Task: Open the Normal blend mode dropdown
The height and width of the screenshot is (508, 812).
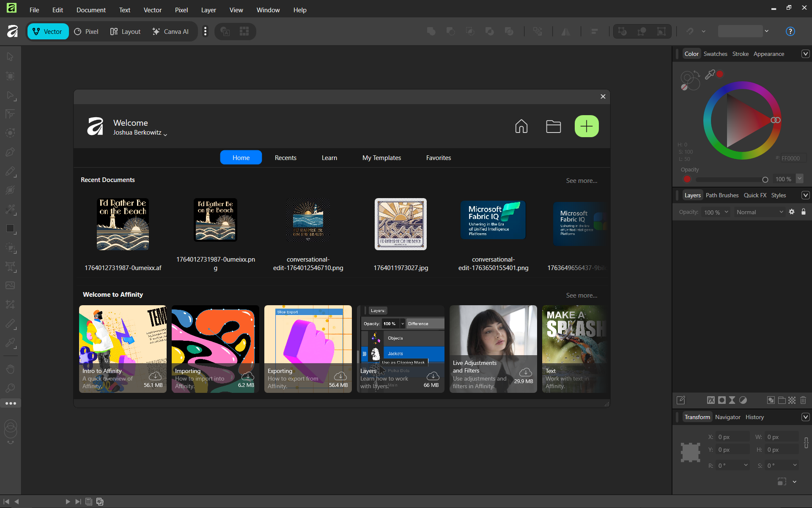Action: 759,212
